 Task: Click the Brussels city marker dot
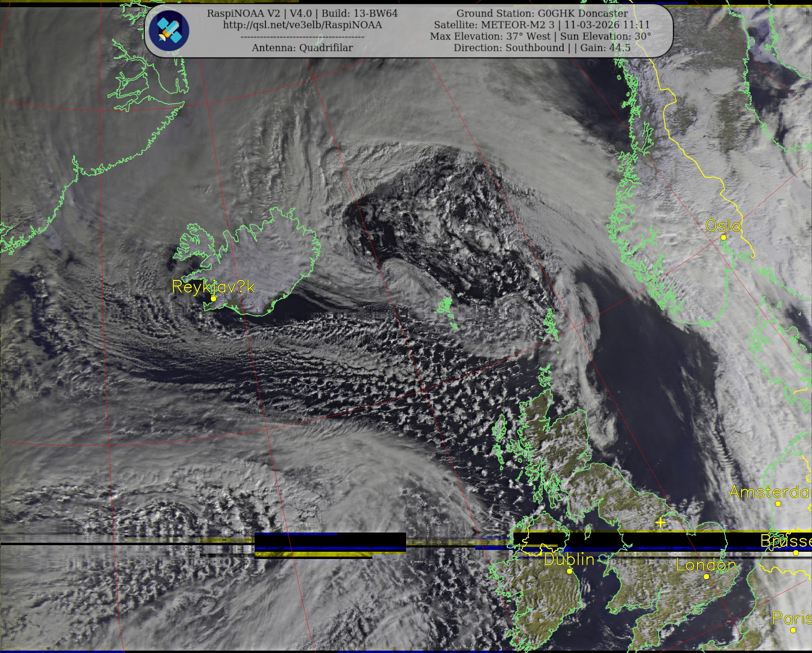tap(795, 553)
